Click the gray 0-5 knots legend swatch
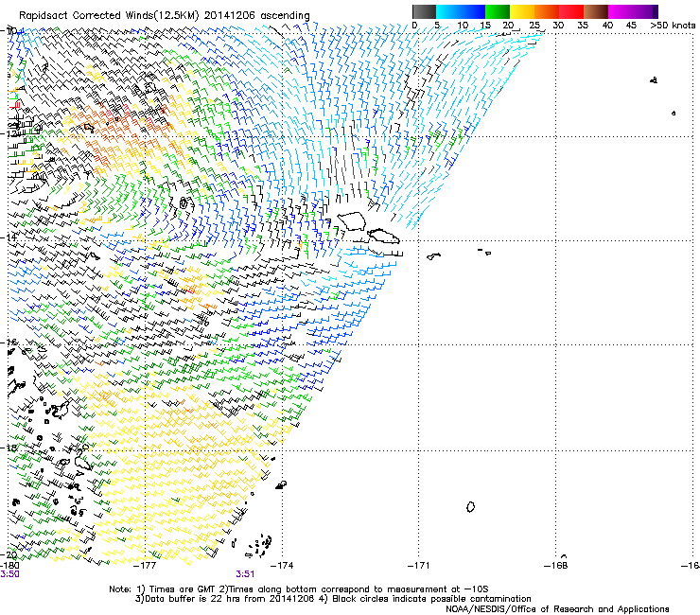This screenshot has height=615, width=700. click(424, 11)
